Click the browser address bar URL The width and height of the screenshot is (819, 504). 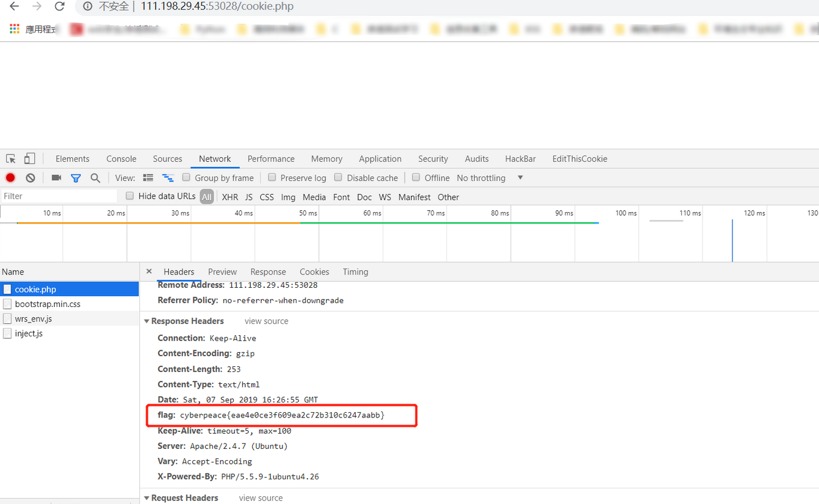tap(217, 7)
